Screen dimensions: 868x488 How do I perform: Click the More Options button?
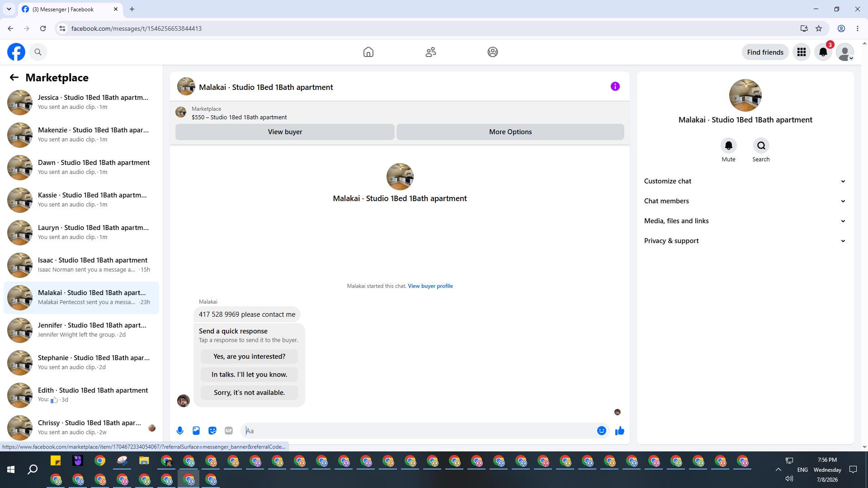click(510, 132)
